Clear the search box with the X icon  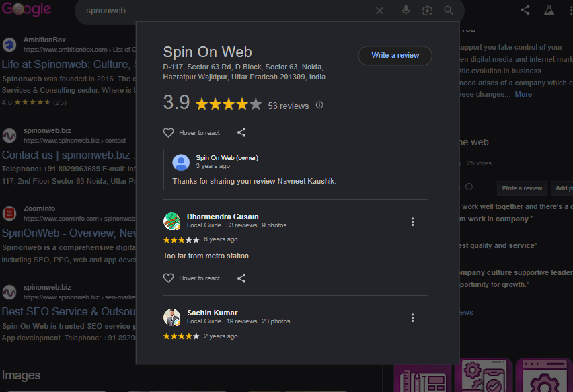pos(380,11)
